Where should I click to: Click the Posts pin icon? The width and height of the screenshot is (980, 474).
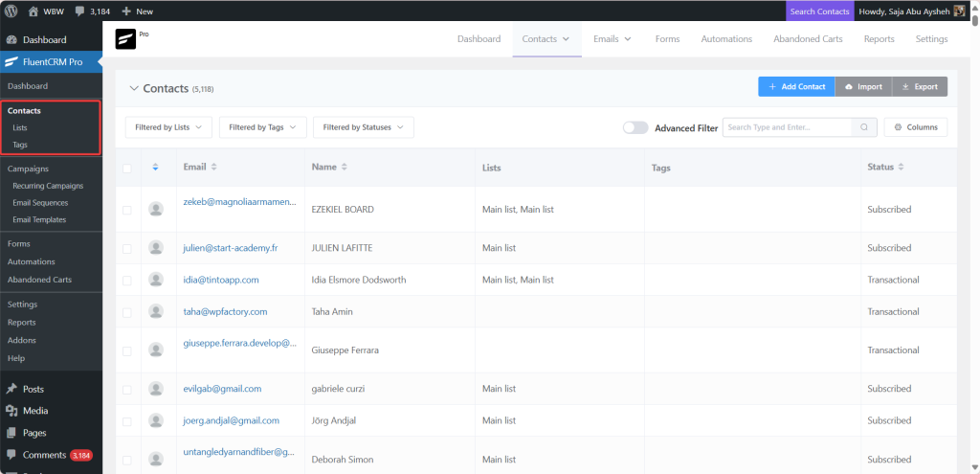pyautogui.click(x=11, y=389)
